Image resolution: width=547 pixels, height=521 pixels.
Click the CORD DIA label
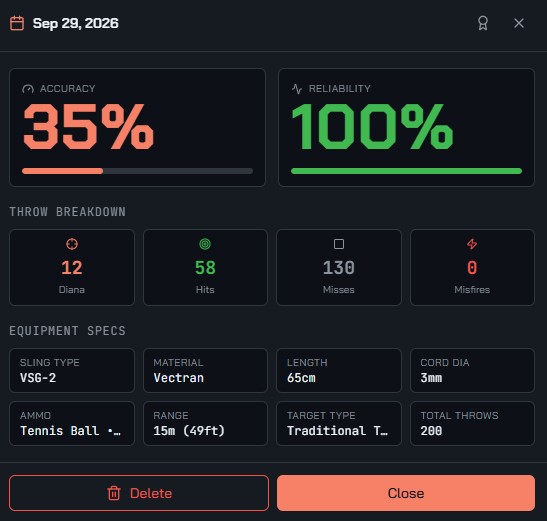coord(445,363)
